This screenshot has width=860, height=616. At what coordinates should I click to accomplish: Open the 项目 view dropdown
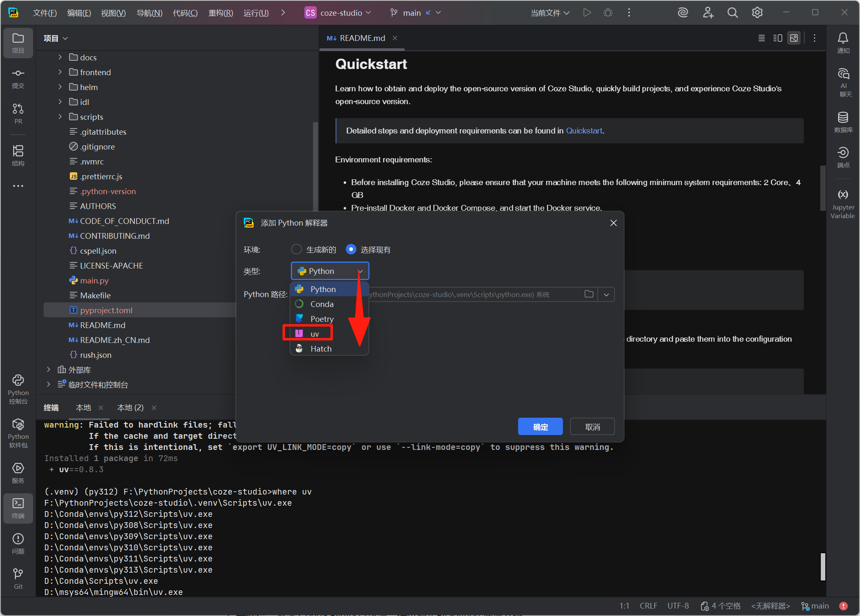[56, 38]
